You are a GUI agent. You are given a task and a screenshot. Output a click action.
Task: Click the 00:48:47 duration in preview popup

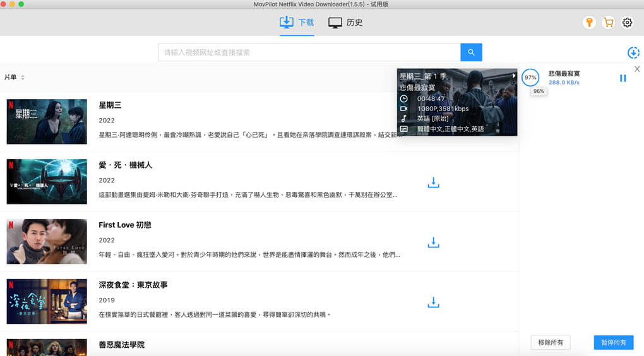(x=431, y=98)
